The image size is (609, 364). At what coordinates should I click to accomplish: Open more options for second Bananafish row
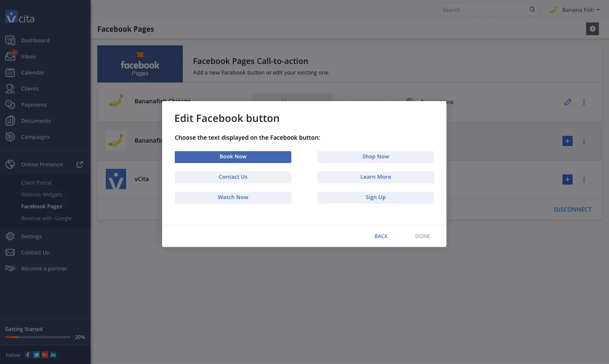click(x=584, y=141)
